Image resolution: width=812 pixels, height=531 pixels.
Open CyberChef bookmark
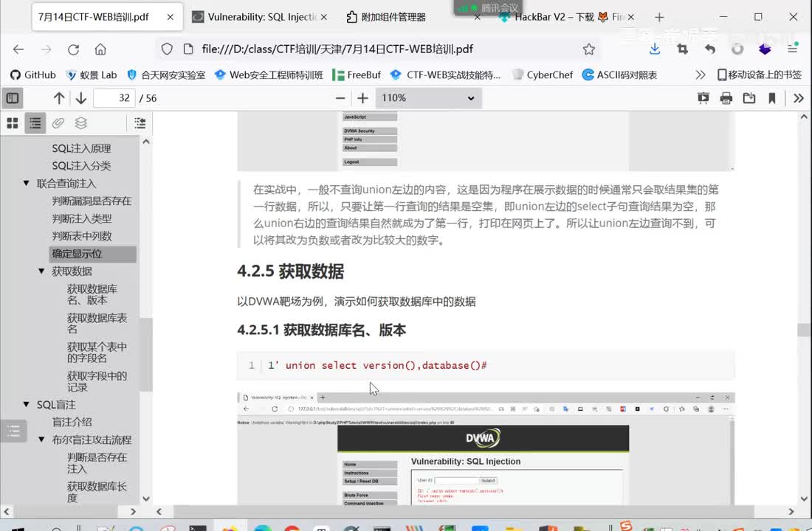point(543,75)
